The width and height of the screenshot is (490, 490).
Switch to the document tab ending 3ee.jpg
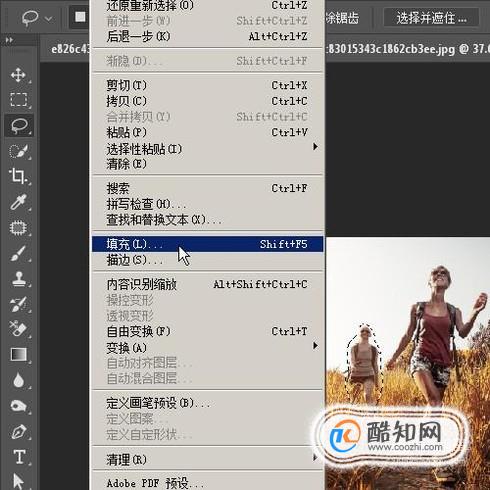(407, 49)
